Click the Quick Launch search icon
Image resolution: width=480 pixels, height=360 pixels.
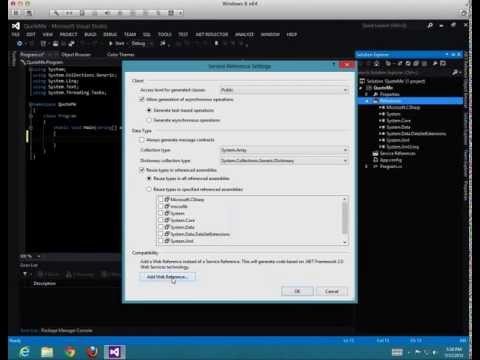click(x=430, y=25)
